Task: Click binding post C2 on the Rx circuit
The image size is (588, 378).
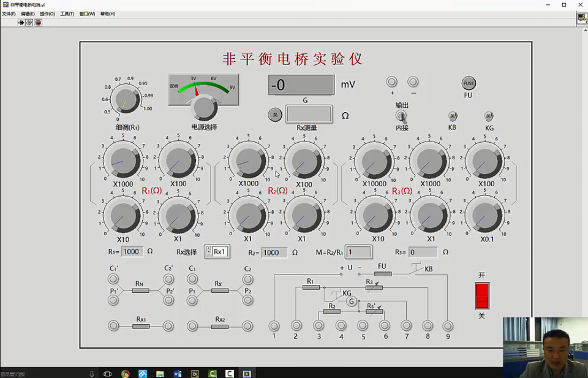Action: [x=247, y=279]
